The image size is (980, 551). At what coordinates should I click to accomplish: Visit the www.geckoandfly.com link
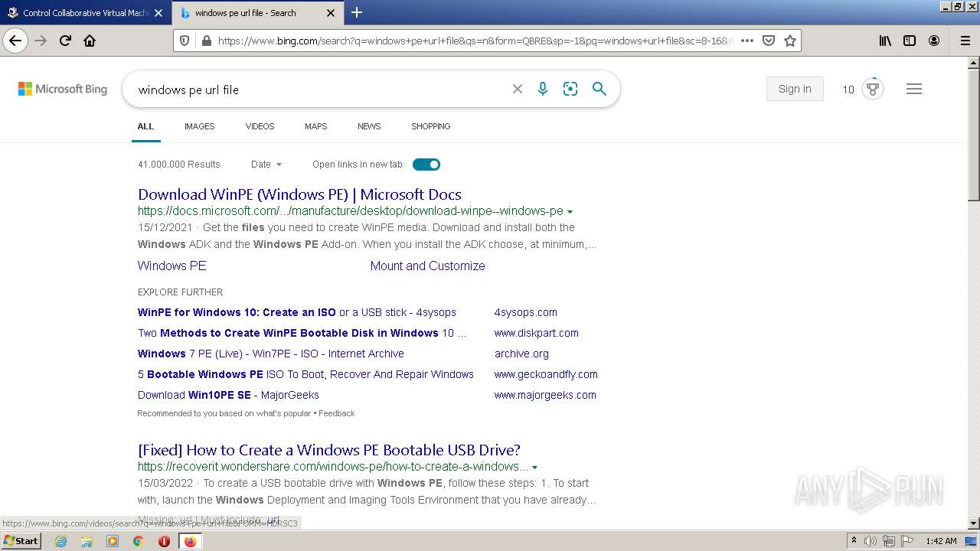pos(546,374)
